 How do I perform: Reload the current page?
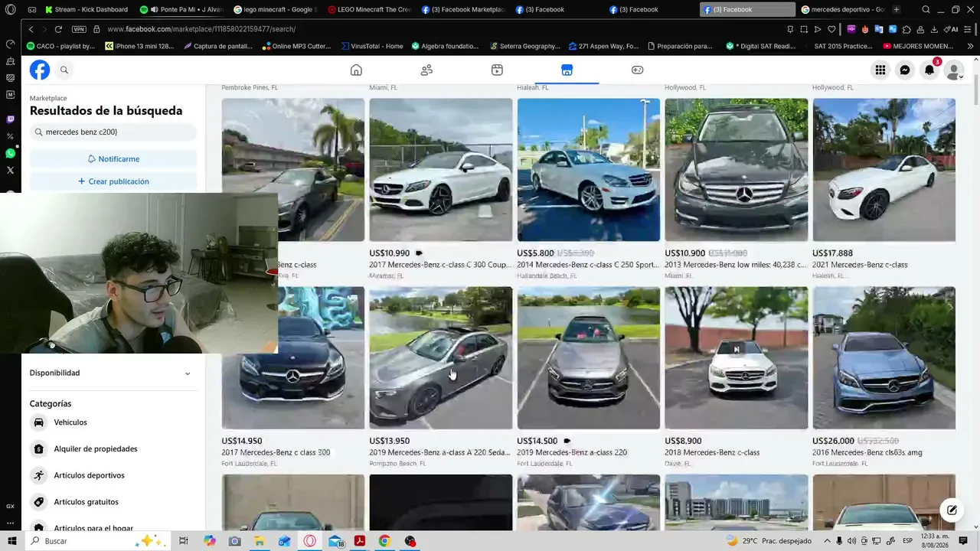[58, 29]
